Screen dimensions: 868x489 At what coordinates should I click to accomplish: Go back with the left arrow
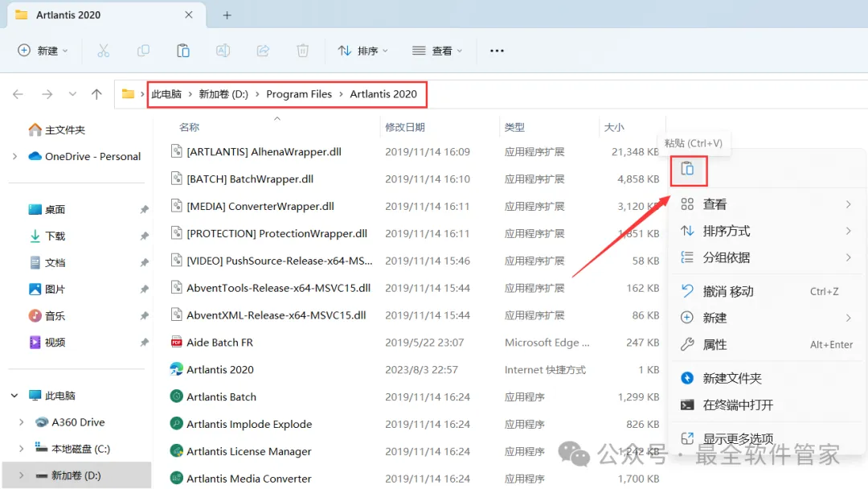pyautogui.click(x=18, y=94)
